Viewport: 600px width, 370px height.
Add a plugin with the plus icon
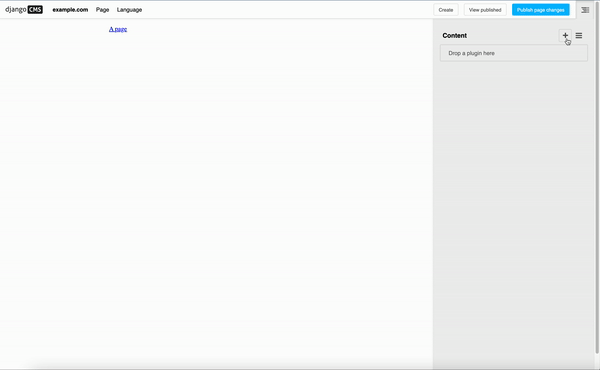(565, 36)
